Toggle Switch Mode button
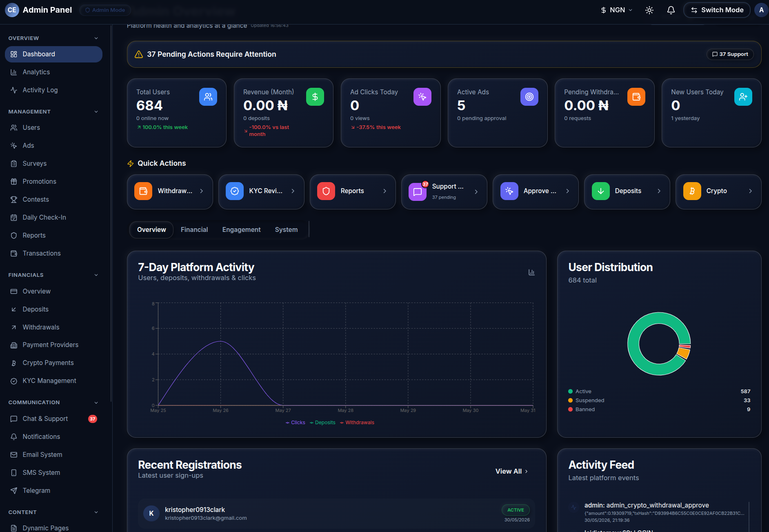769x532 pixels. point(717,10)
